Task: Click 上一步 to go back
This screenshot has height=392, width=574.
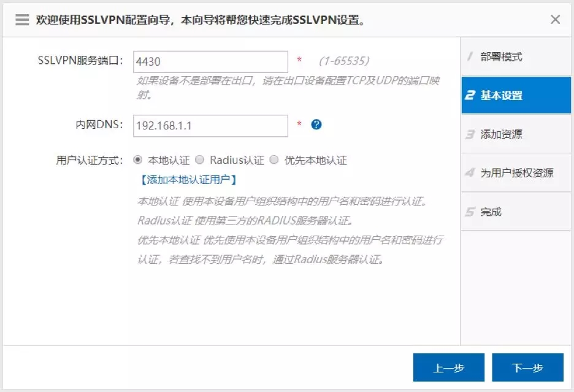Action: pos(448,368)
